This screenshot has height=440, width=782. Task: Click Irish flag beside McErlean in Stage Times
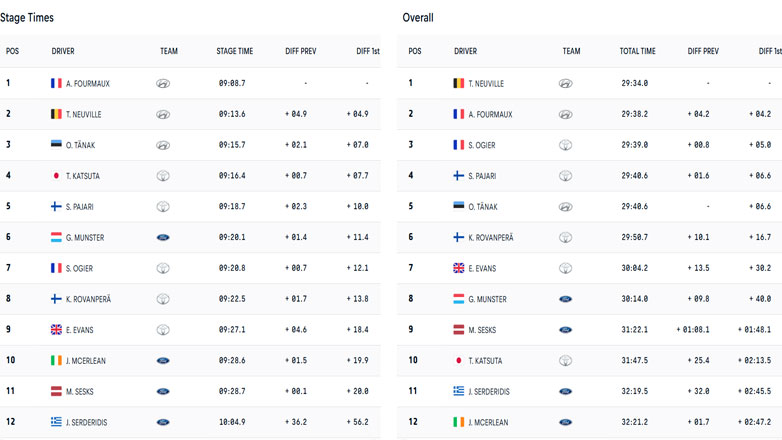56,360
